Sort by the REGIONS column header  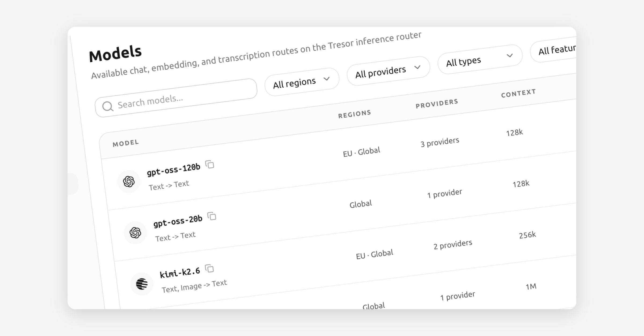pos(354,114)
